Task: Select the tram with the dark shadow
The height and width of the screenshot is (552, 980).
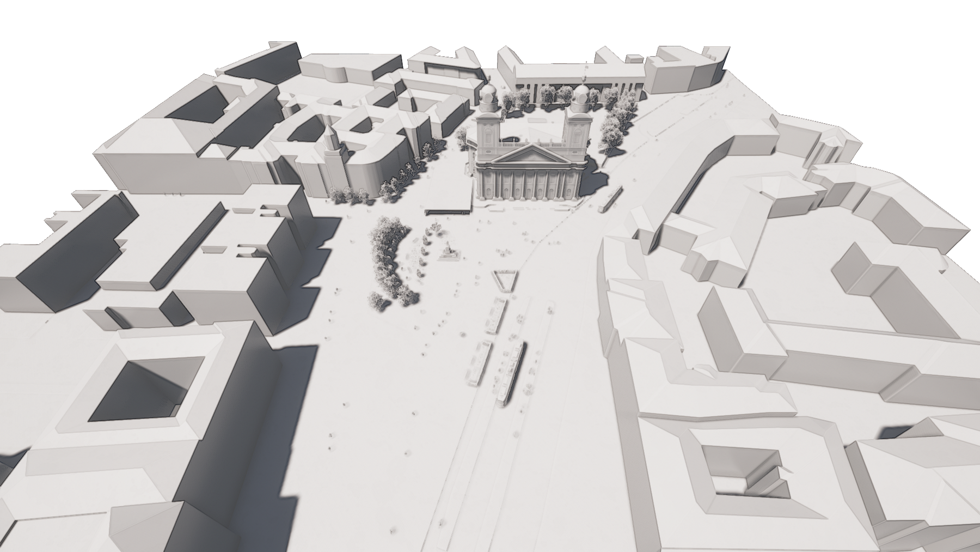Action: [512, 373]
